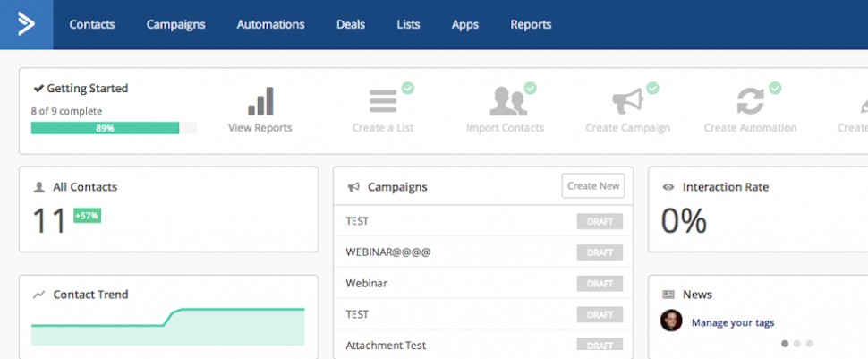Open the WEBINAR@@@@ campaign row
Screen dimensions: 868x359
[388, 252]
